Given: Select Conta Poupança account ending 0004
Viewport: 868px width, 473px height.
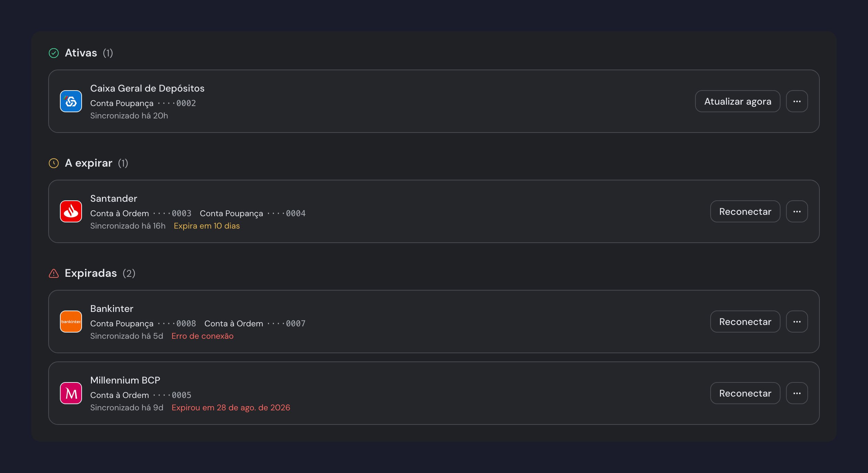Looking at the screenshot, I should 252,213.
